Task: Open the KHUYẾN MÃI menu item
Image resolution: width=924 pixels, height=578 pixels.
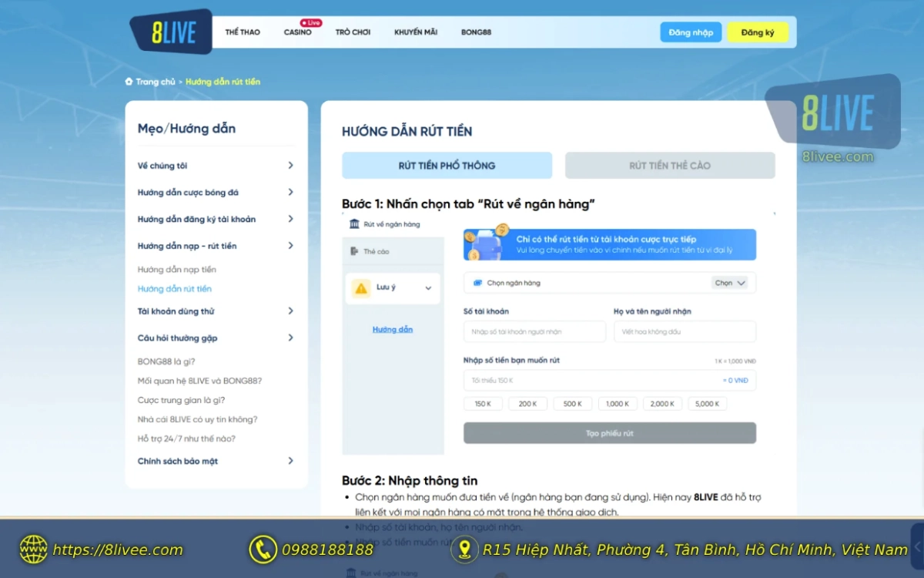Action: pyautogui.click(x=416, y=32)
